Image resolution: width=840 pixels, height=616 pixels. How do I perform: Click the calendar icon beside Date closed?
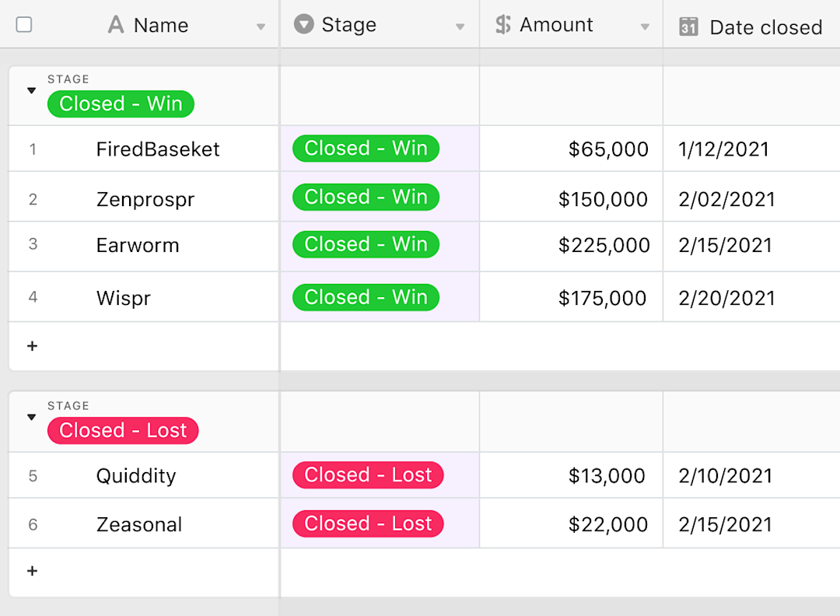pyautogui.click(x=688, y=26)
